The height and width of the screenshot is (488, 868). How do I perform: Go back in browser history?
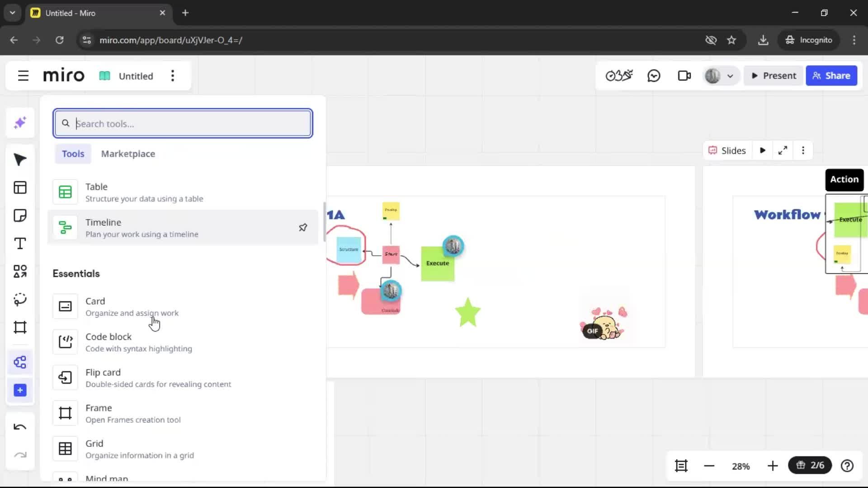(14, 40)
